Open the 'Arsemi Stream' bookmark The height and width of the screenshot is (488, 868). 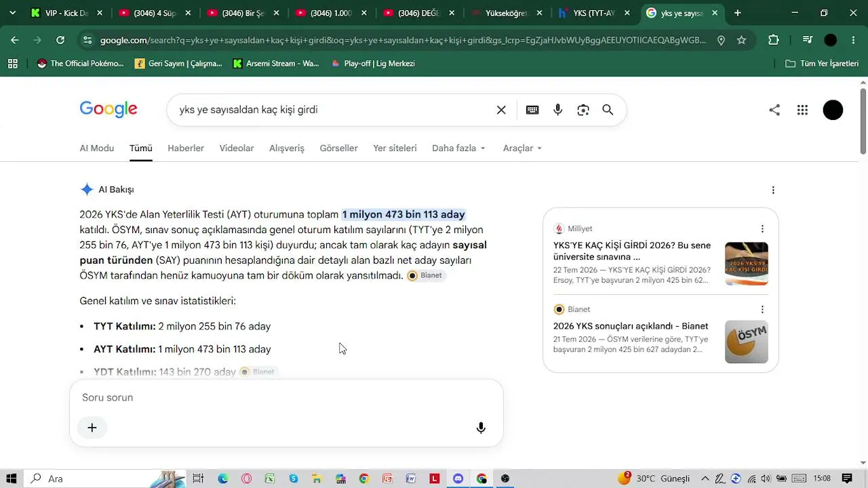click(x=276, y=64)
